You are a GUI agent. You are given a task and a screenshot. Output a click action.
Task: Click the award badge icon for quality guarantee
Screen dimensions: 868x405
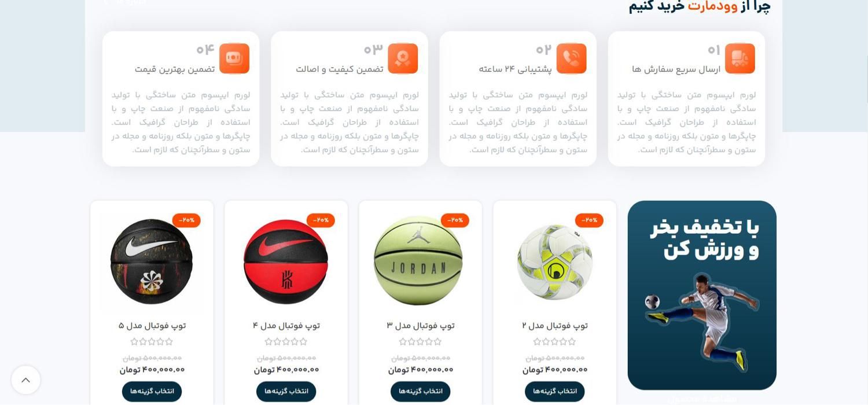point(403,58)
